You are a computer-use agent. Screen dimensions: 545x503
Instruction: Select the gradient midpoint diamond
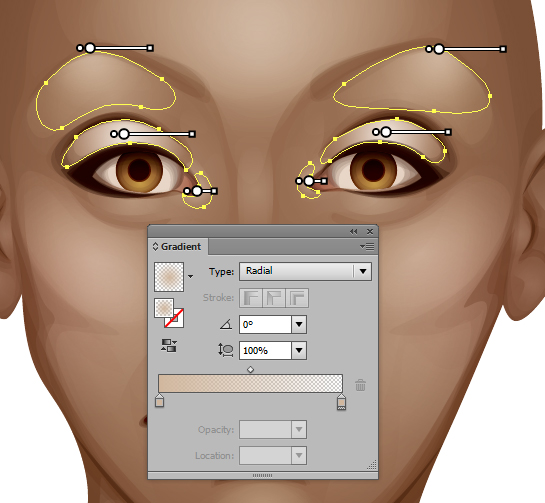pos(251,370)
